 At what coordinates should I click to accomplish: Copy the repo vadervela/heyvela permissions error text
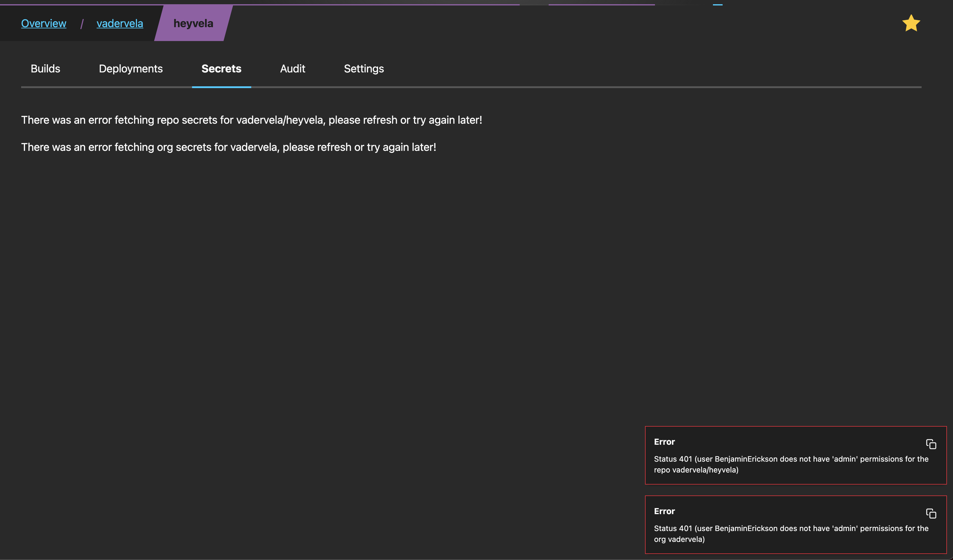click(931, 444)
